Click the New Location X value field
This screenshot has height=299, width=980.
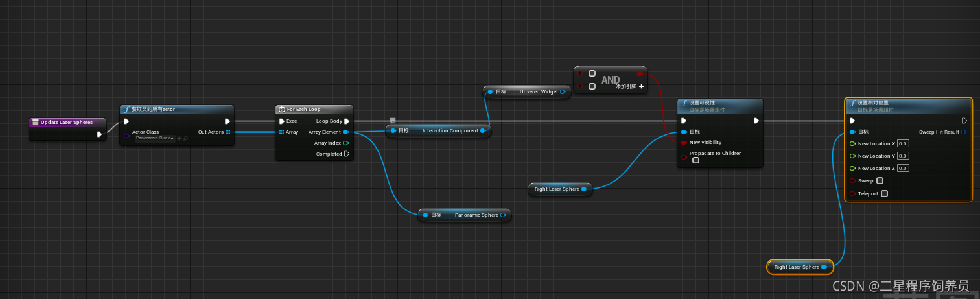coord(903,143)
